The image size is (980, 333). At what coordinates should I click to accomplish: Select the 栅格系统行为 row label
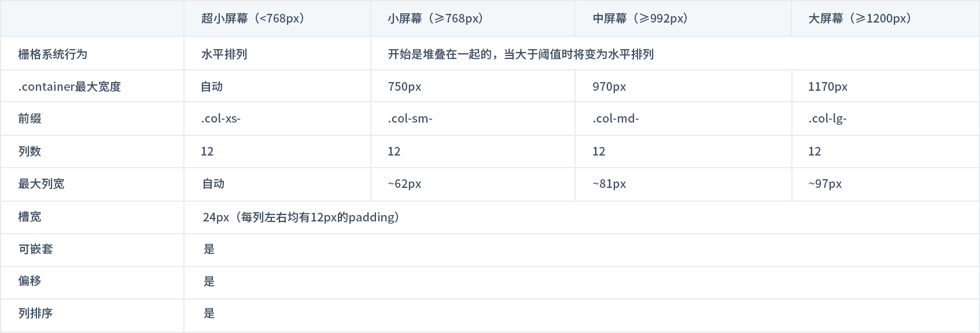pyautogui.click(x=53, y=54)
